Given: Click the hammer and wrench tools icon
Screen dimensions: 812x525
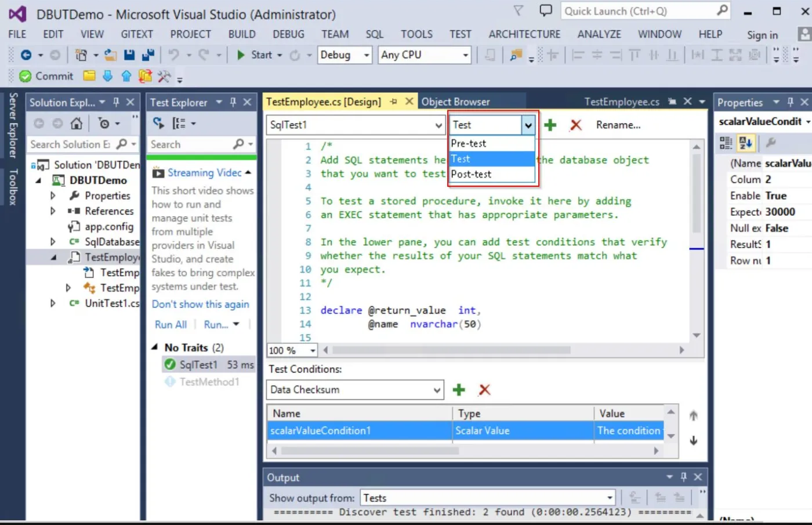Looking at the screenshot, I should click(x=164, y=76).
